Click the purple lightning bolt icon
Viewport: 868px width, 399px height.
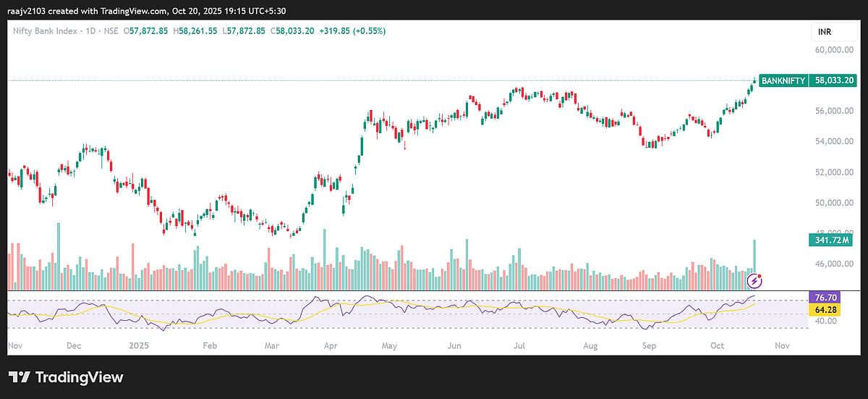coord(754,279)
